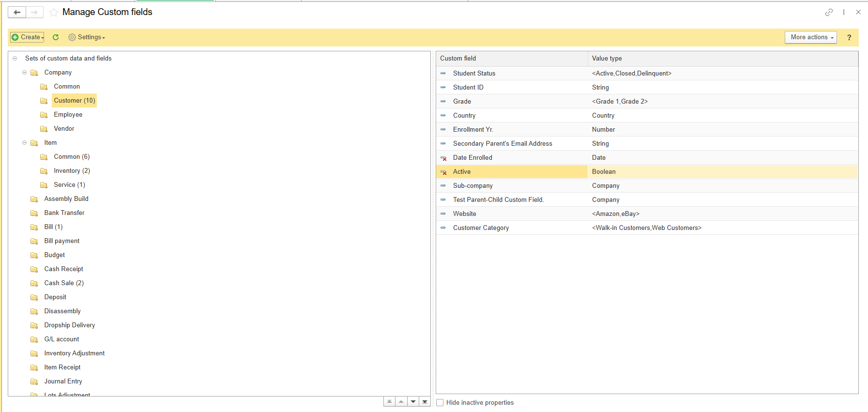Move selected item to bottom

click(425, 402)
